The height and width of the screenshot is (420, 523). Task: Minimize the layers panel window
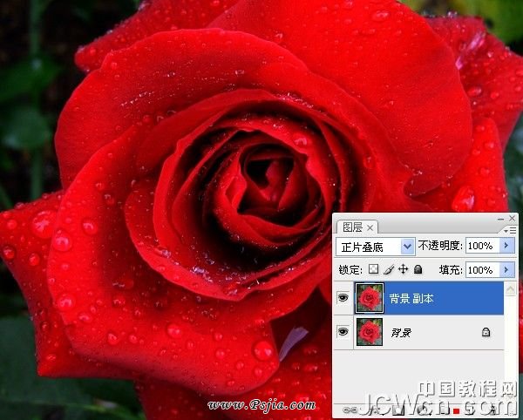(500, 219)
